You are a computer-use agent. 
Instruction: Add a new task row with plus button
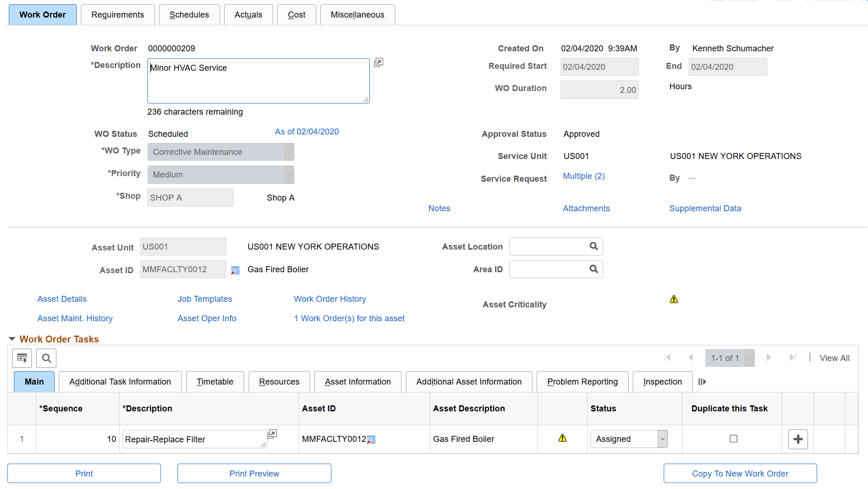point(798,439)
